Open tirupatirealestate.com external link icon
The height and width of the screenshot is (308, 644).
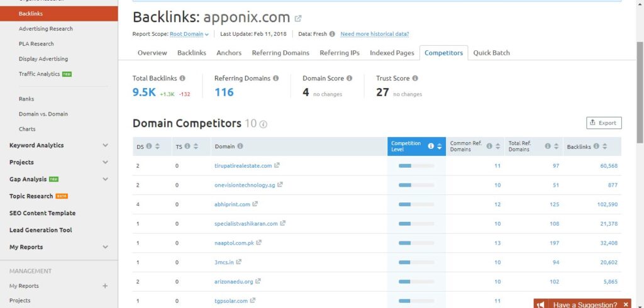(277, 165)
